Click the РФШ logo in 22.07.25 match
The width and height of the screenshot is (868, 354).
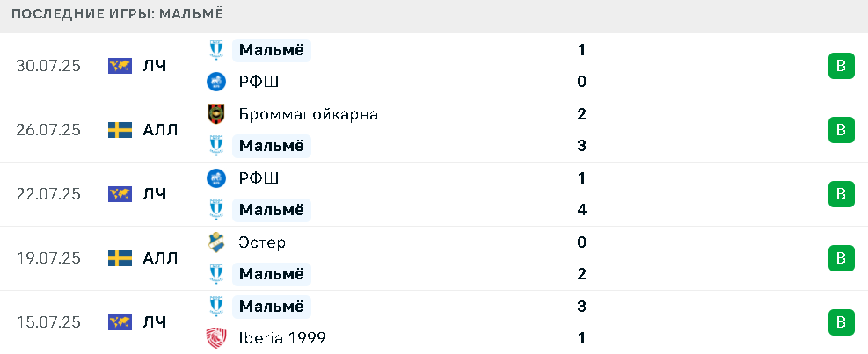[x=215, y=178]
